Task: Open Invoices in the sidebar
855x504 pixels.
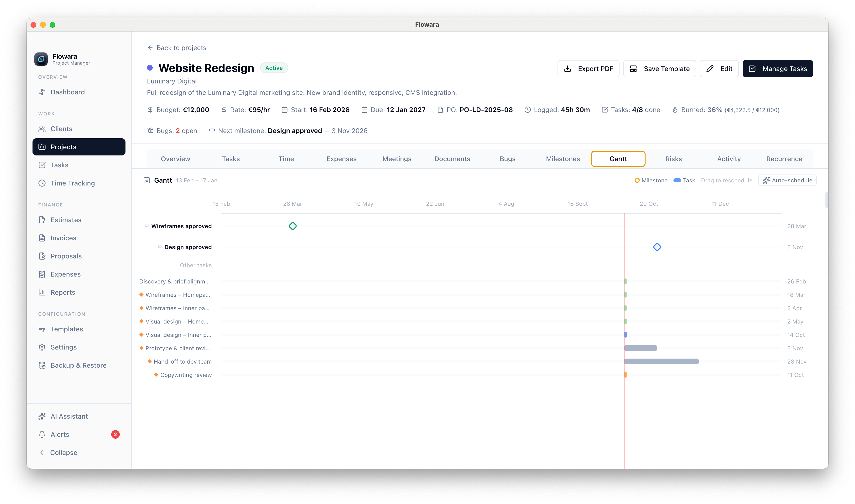Action: pyautogui.click(x=79, y=238)
